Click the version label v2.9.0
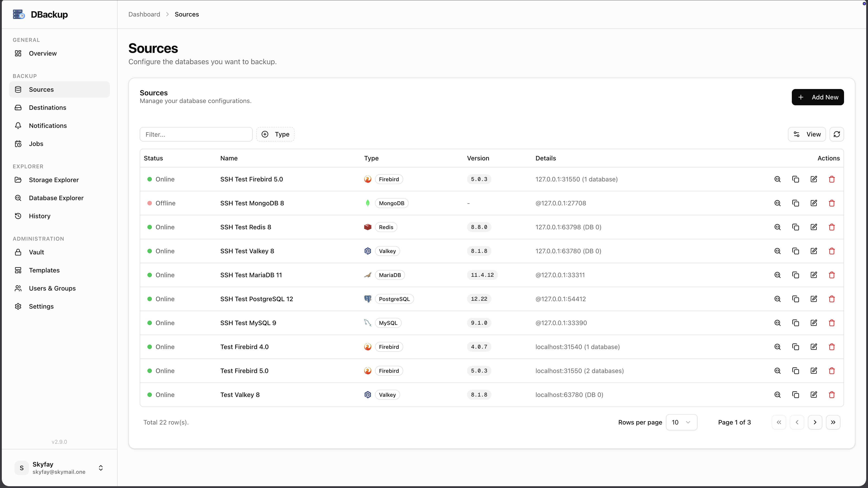This screenshot has width=868, height=488. tap(59, 441)
